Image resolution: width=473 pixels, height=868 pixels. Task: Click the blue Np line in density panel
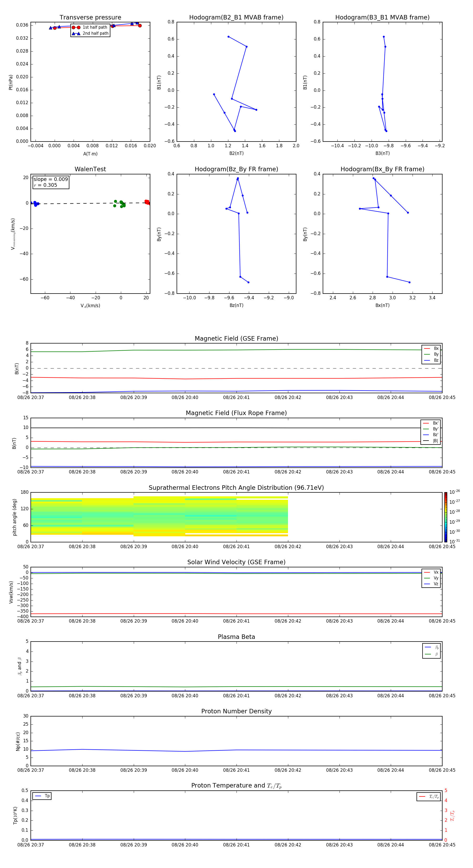236,750
